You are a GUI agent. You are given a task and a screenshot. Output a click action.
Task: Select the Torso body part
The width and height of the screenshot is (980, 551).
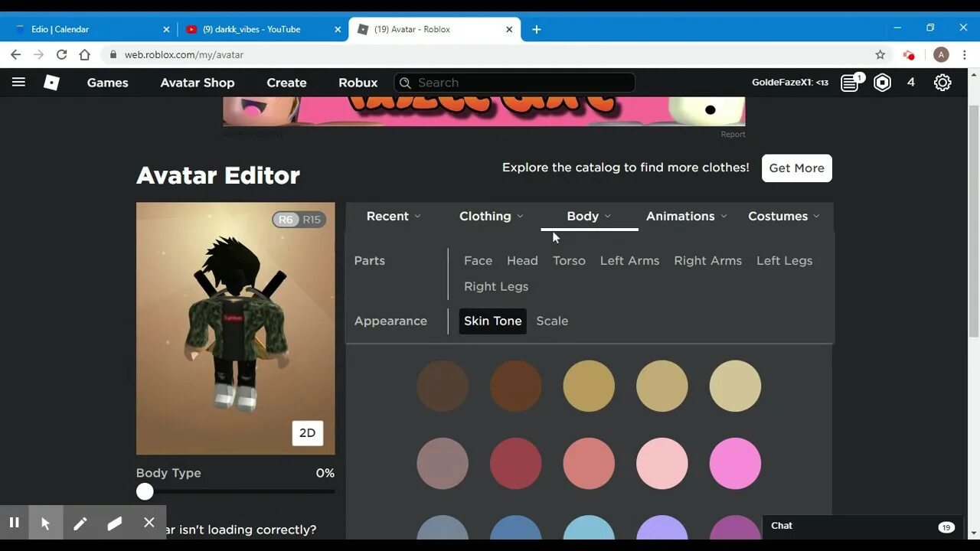[x=569, y=260]
